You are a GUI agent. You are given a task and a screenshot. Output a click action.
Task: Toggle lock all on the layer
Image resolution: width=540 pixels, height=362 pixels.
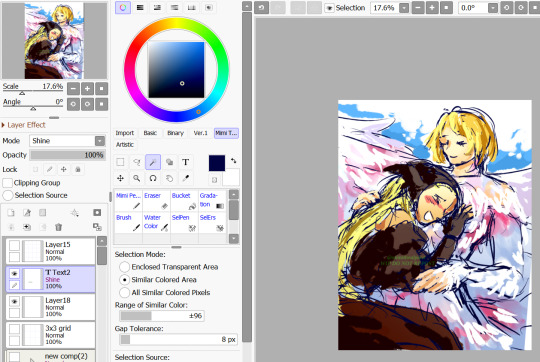[x=78, y=169]
